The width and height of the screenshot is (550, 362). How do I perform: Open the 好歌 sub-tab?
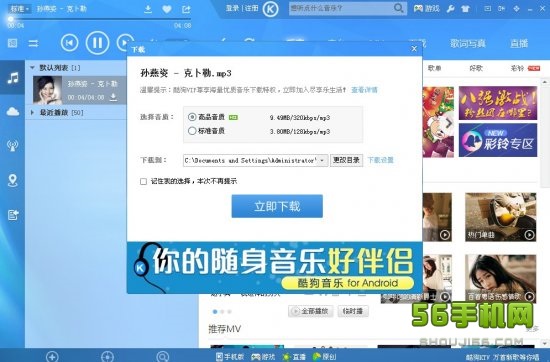476,68
